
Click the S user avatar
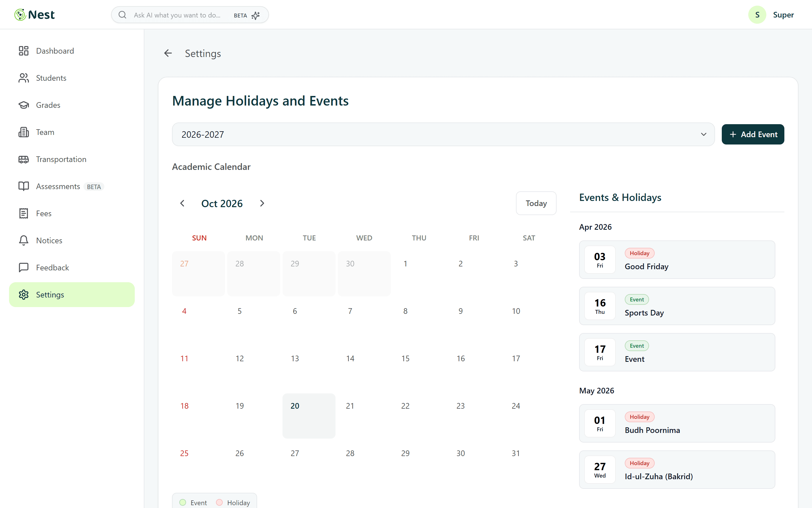(x=757, y=15)
